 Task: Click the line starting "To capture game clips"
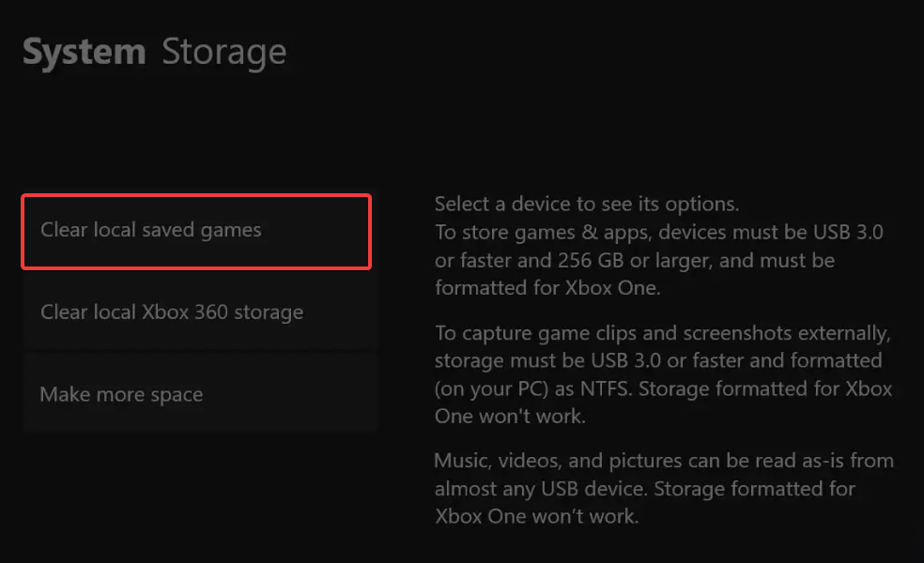click(661, 333)
